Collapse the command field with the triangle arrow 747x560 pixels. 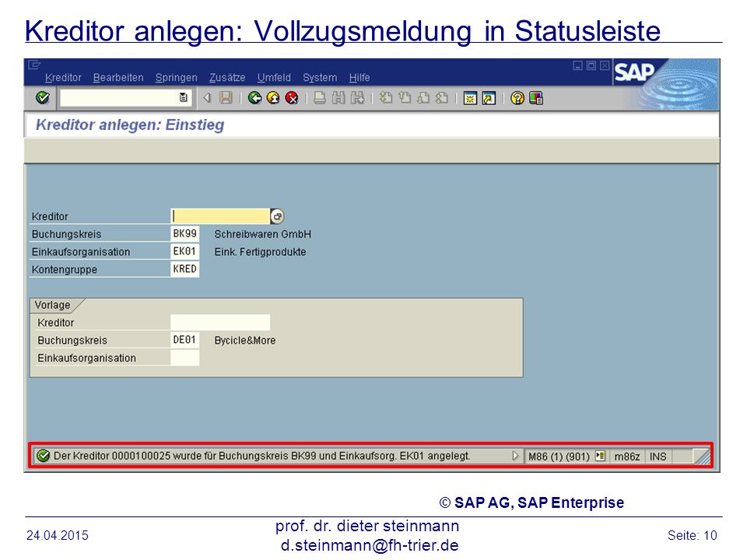pyautogui.click(x=207, y=98)
